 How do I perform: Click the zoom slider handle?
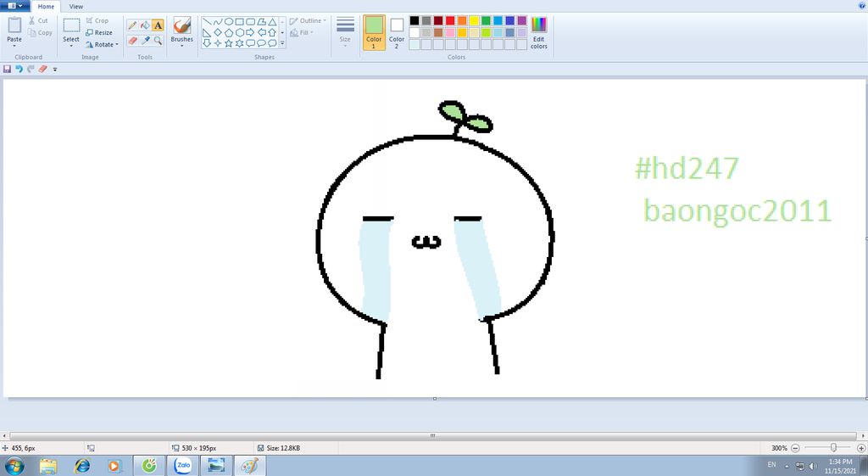(x=833, y=448)
